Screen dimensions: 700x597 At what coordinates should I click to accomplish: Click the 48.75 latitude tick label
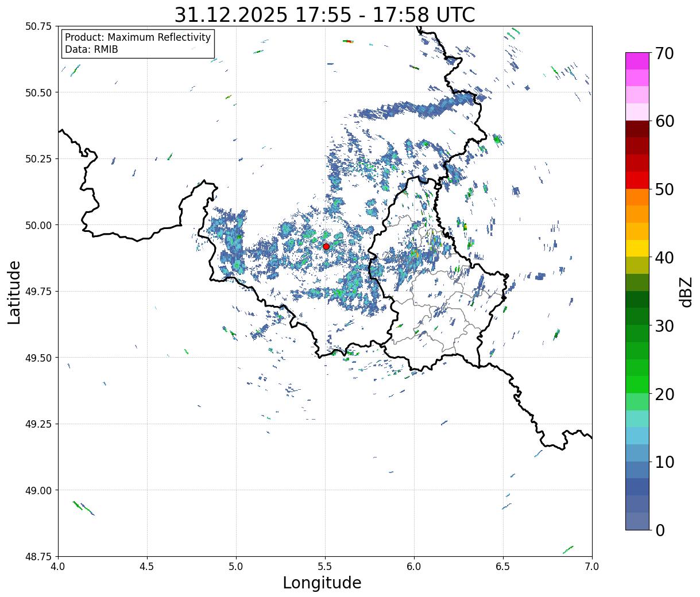coord(38,557)
